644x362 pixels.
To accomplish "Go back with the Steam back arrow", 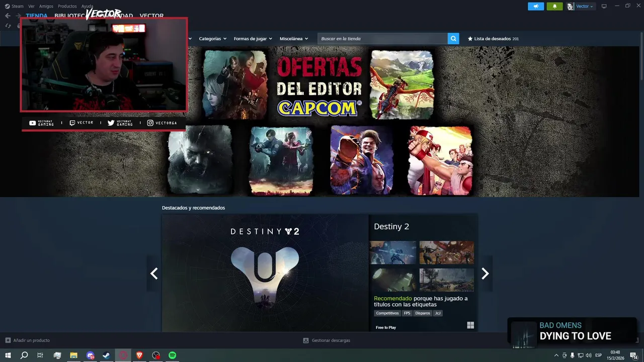I will pos(8,16).
